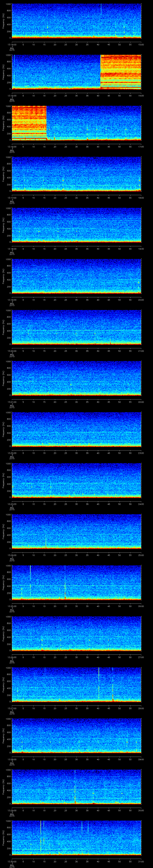
Task: Click the '13:27:00' start time label
Action: [12, 708]
